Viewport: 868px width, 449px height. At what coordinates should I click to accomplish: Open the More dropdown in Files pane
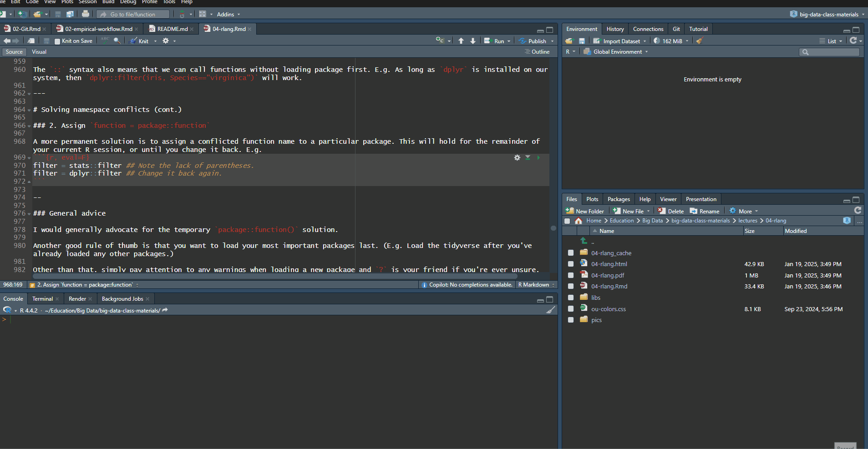pyautogui.click(x=744, y=211)
